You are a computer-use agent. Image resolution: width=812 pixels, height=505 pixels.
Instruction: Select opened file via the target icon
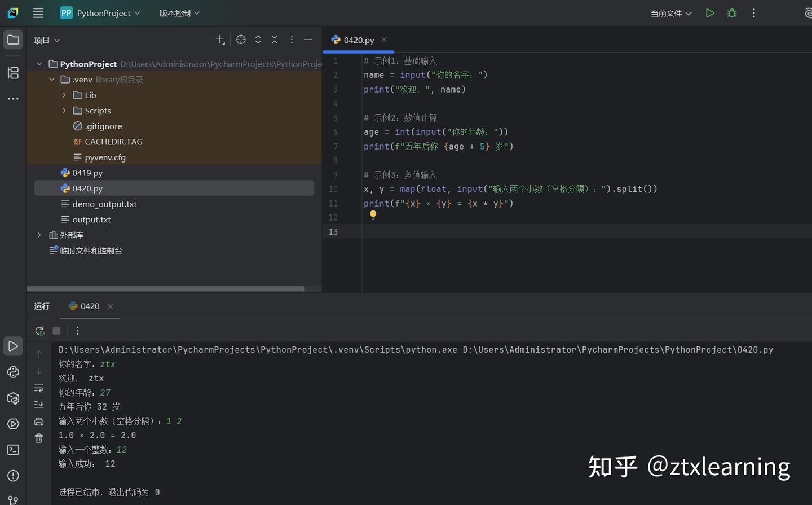click(241, 39)
